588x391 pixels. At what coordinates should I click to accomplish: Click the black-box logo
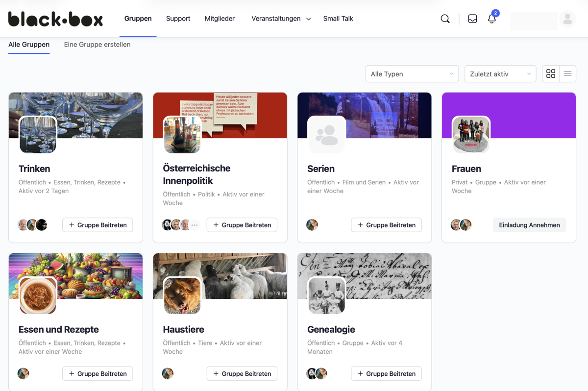[55, 19]
